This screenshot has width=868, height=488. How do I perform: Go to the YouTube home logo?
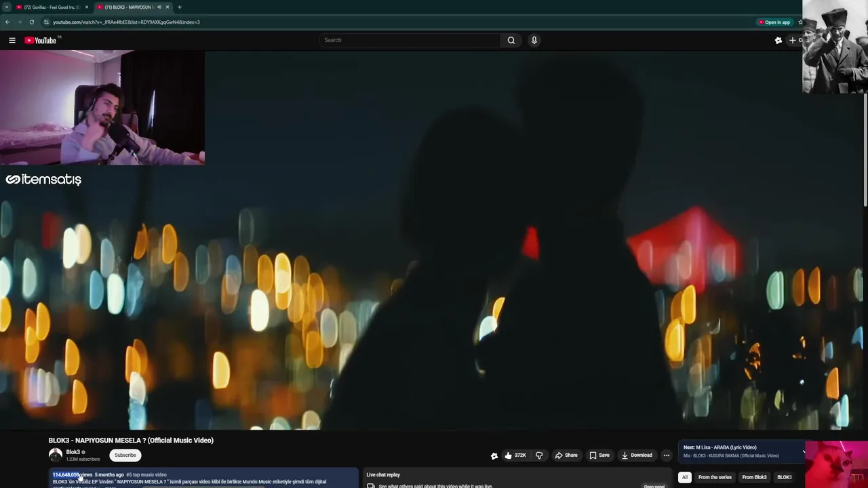coord(41,40)
